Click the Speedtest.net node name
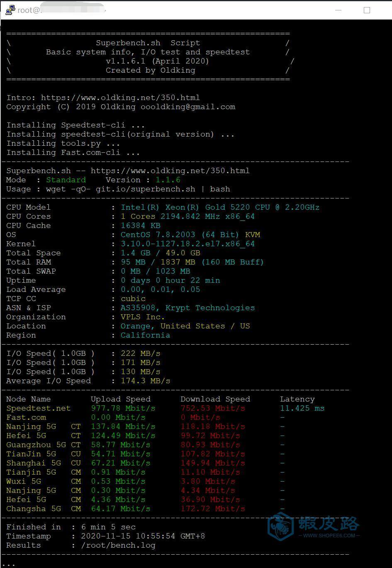Viewport: 392px width, 568px height. click(38, 408)
